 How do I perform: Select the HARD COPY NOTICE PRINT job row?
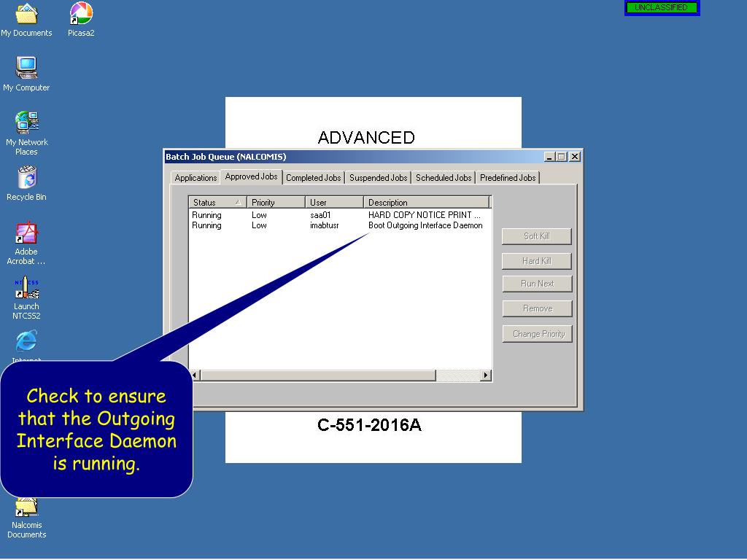340,215
